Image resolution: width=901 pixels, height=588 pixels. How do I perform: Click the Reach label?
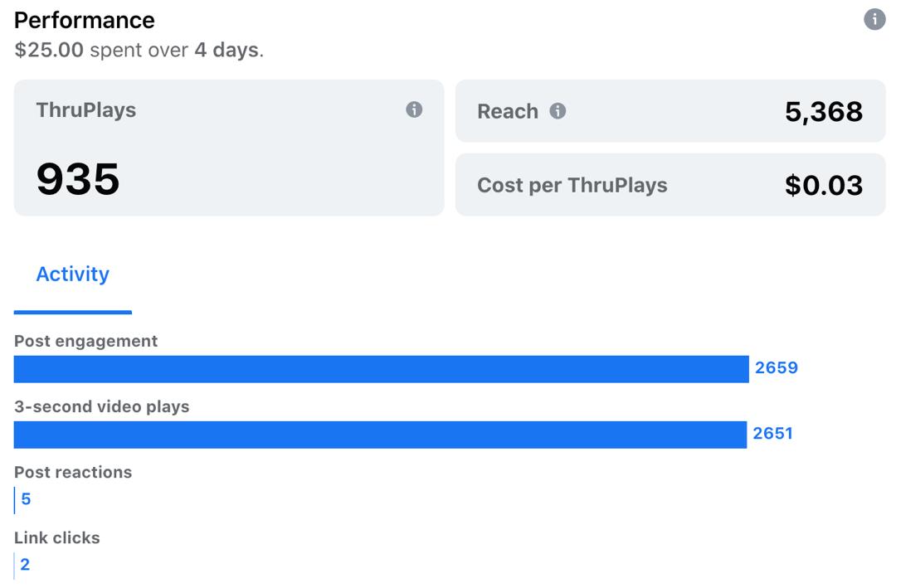(508, 111)
